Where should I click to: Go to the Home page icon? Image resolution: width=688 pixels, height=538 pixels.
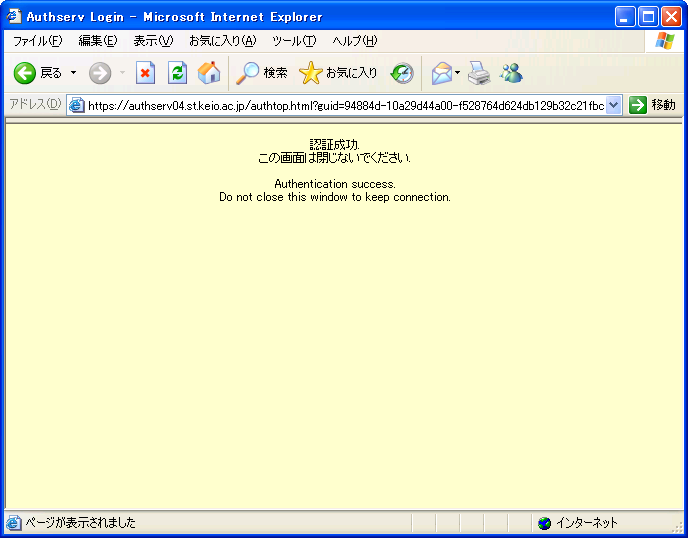pos(209,73)
